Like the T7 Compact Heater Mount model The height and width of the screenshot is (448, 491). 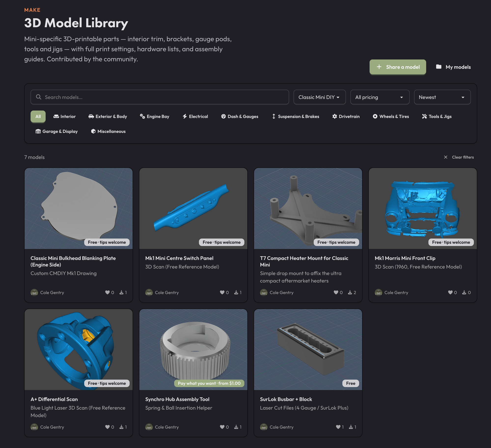point(336,292)
